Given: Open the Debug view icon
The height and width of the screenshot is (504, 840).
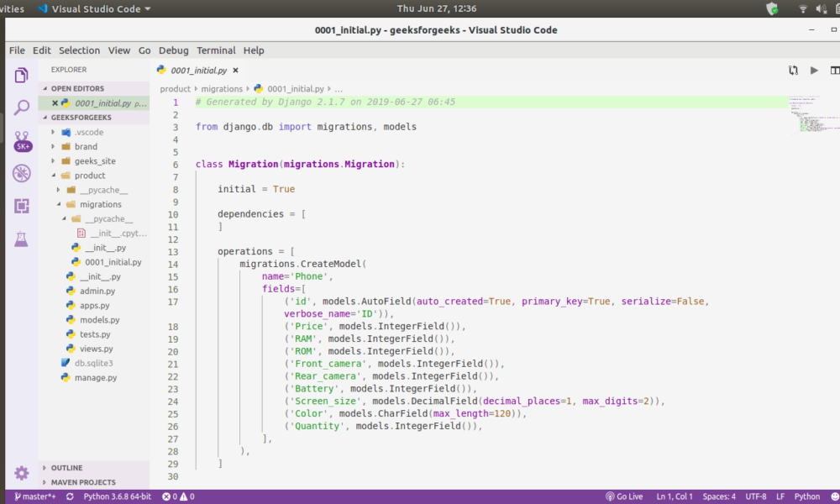Looking at the screenshot, I should [x=22, y=173].
